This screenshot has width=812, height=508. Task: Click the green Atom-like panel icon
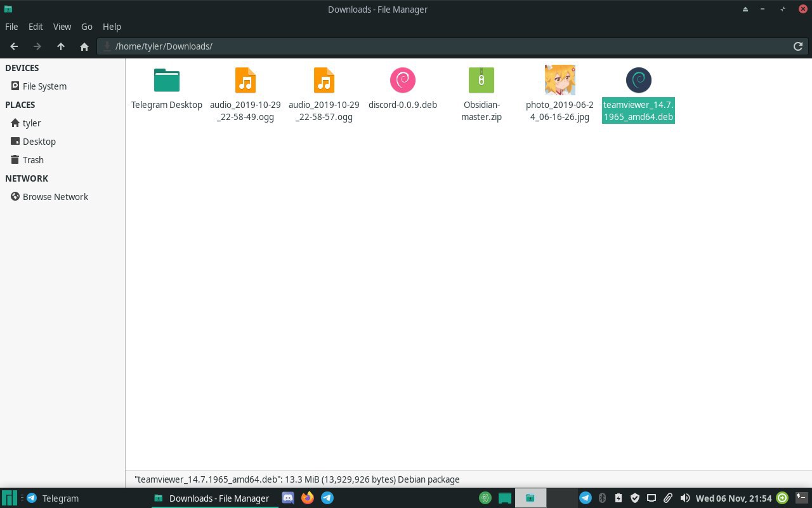point(485,498)
